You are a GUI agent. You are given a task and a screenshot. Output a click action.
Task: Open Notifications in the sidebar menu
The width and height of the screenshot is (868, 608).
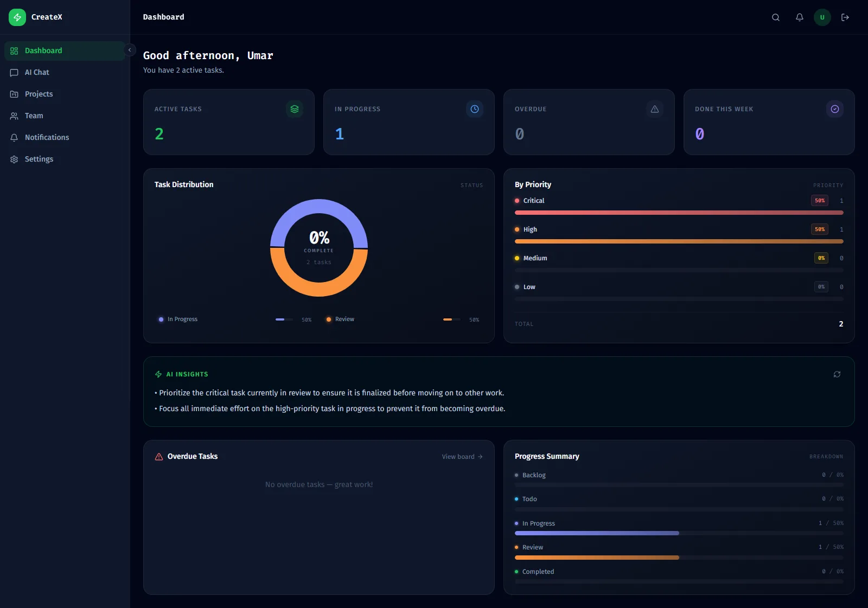coord(65,137)
